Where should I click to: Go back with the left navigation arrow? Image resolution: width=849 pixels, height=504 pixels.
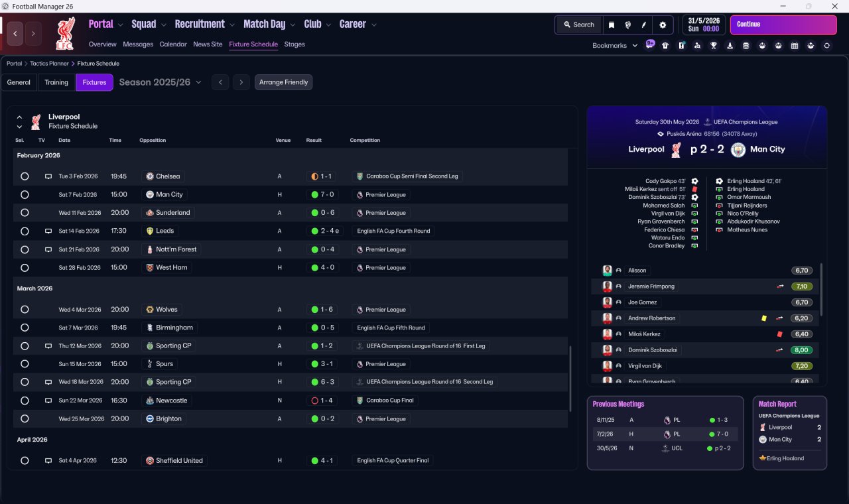pyautogui.click(x=15, y=33)
